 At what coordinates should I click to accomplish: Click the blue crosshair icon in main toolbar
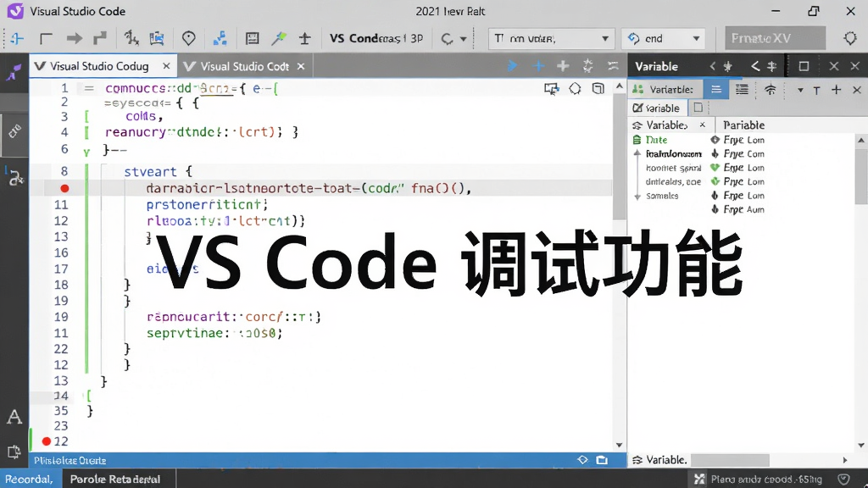pyautogui.click(x=17, y=38)
